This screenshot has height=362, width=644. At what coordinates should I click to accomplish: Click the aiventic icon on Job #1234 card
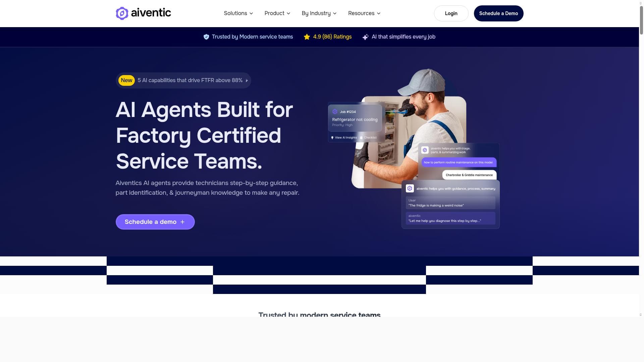click(335, 112)
